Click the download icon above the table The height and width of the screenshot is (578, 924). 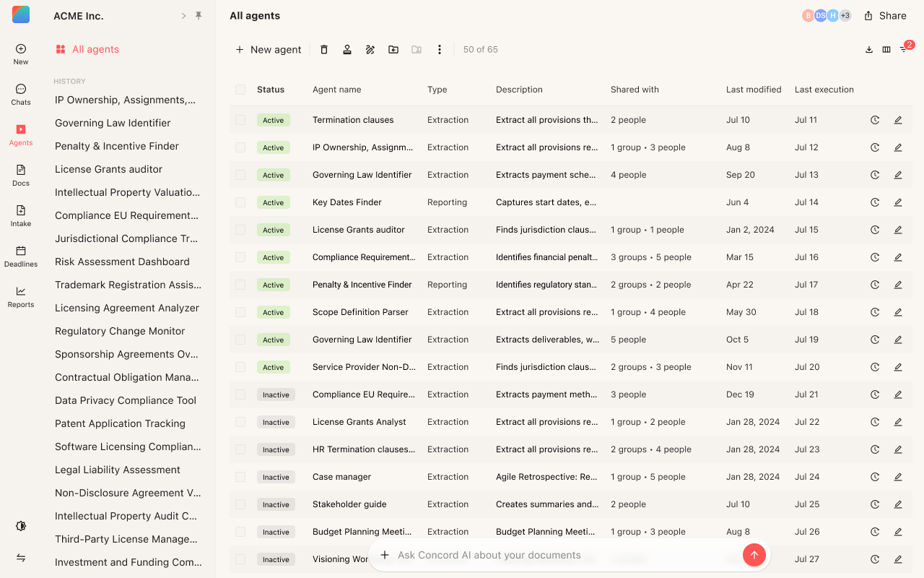(x=869, y=50)
